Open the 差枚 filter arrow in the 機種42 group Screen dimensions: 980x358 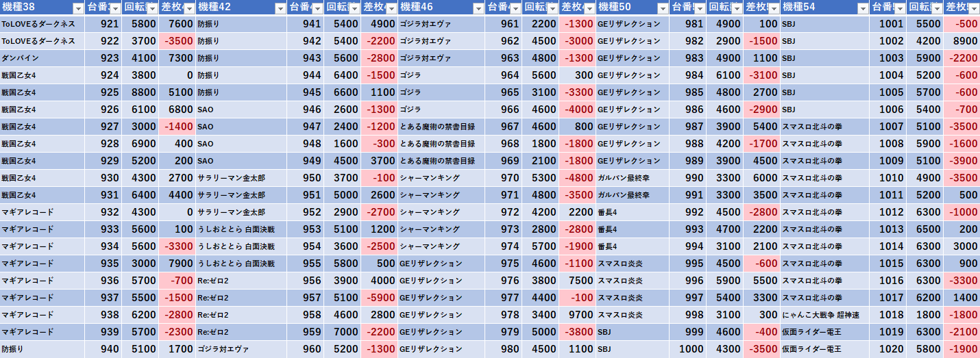coord(391,8)
